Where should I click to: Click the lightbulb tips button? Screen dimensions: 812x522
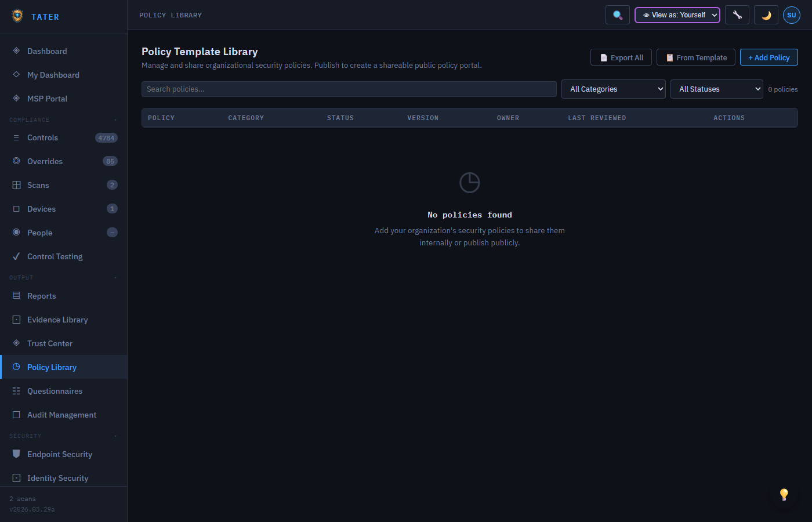point(784,494)
